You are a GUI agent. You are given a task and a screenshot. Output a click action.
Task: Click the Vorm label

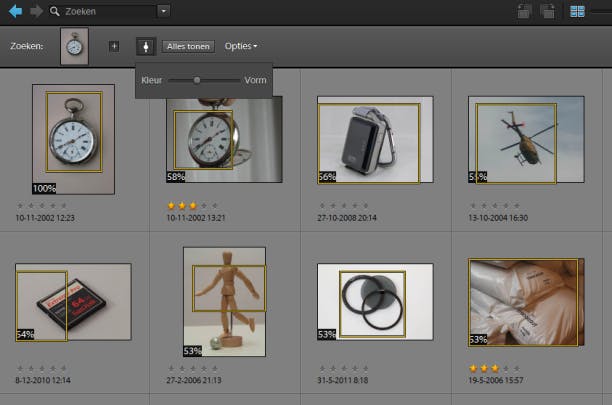click(255, 80)
